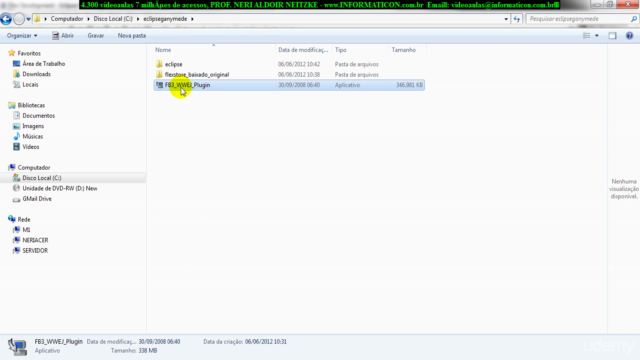Click the 346.981 KB size cell
Image resolution: width=640 pixels, height=360 pixels.
pos(409,85)
